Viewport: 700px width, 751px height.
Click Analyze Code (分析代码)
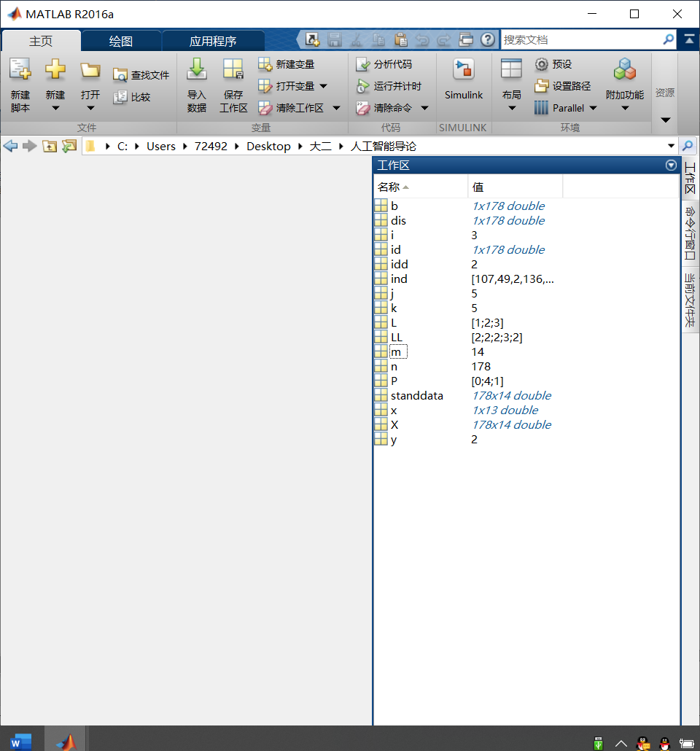click(384, 64)
